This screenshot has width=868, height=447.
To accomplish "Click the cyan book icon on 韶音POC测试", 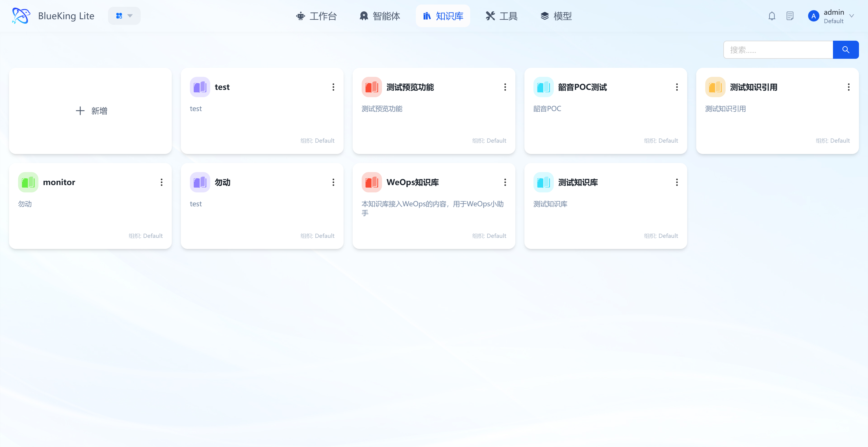I will tap(544, 87).
